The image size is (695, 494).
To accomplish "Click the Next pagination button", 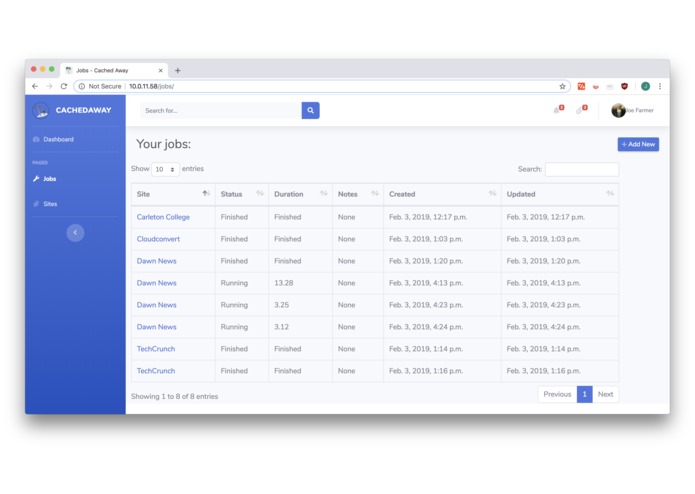I will [x=605, y=394].
